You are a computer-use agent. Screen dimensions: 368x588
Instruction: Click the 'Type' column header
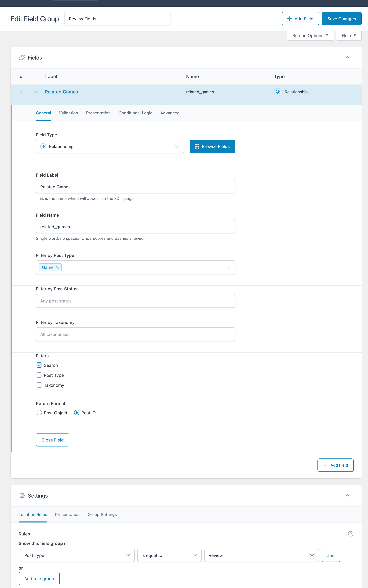[279, 76]
